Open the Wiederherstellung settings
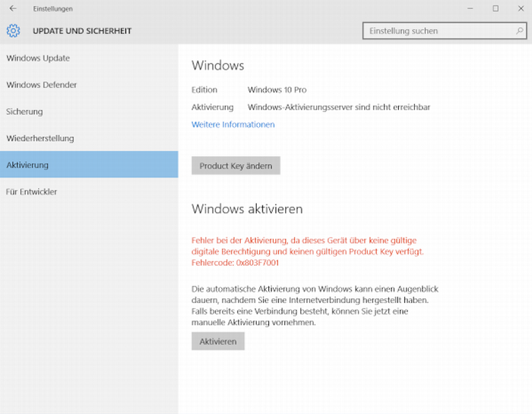The height and width of the screenshot is (414, 532). (x=40, y=138)
